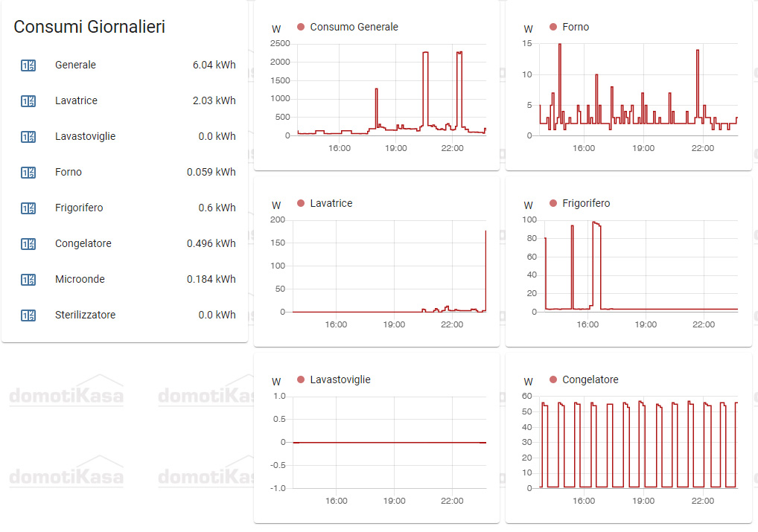Toggle the Consumo Generale legend dot
Image resolution: width=758 pixels, height=532 pixels.
(301, 27)
